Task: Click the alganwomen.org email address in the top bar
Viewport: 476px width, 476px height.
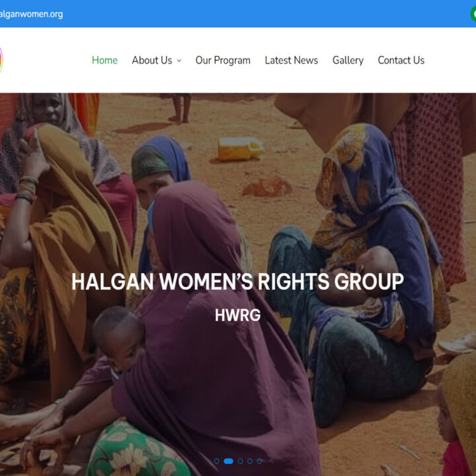Action: click(31, 15)
